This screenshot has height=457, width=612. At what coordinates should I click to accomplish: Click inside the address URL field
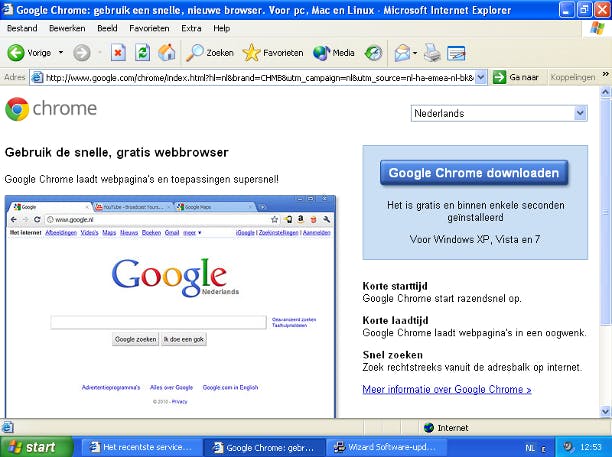pos(260,78)
